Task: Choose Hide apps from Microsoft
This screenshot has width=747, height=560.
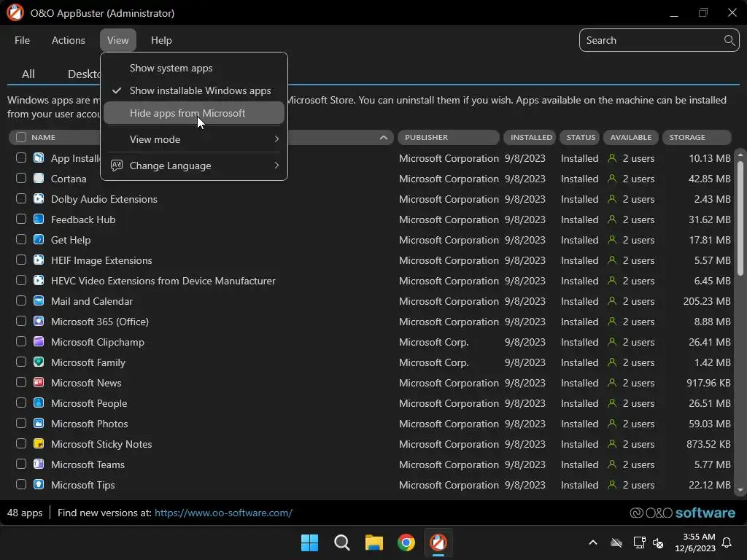Action: pos(194,113)
